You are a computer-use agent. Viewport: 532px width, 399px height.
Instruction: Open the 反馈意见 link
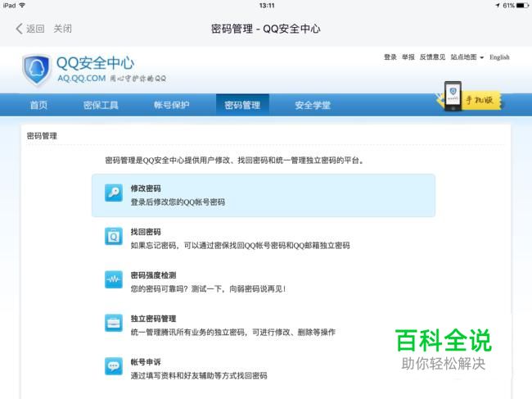432,57
